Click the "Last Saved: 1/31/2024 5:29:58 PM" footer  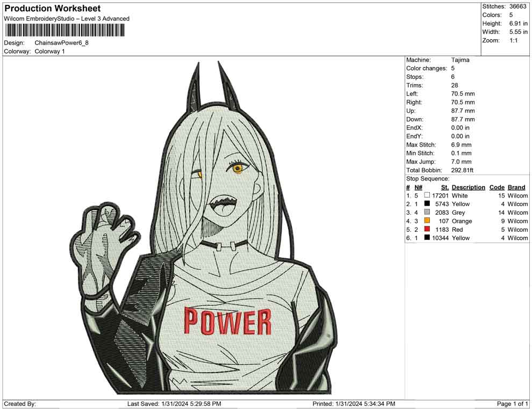tap(174, 404)
